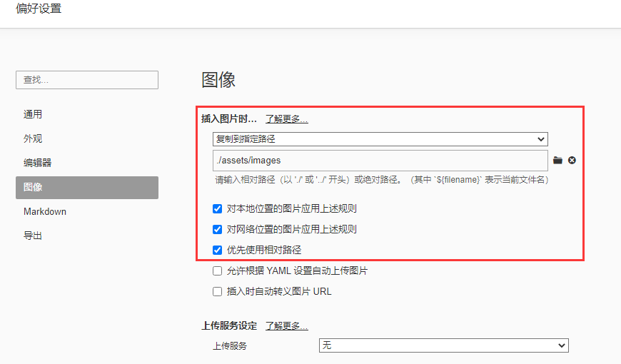Image resolution: width=621 pixels, height=364 pixels.
Task: Open the 复制到指定路径 dropdown
Action: click(380, 139)
